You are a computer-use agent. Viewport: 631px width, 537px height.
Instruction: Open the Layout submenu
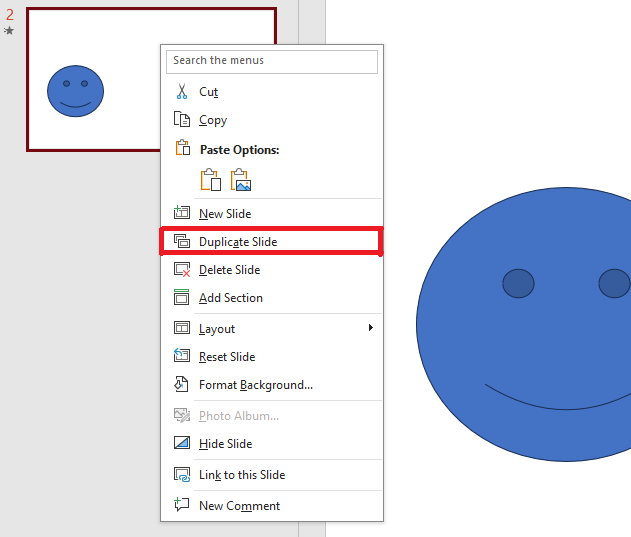coord(217,329)
